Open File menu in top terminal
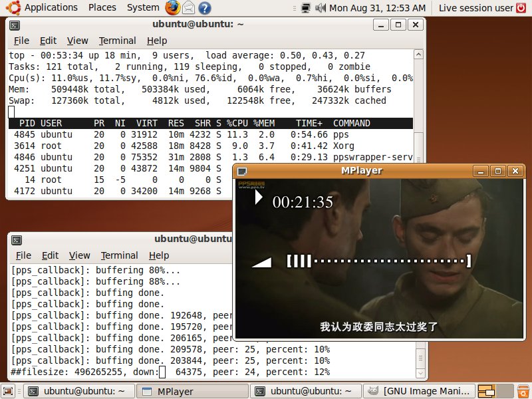This screenshot has width=532, height=399. pyautogui.click(x=21, y=41)
